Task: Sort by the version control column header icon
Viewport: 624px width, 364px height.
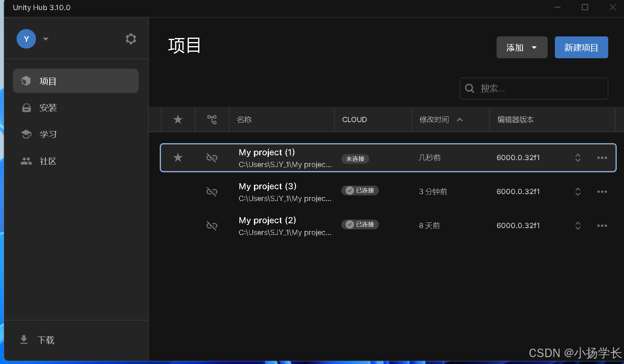Action: pyautogui.click(x=212, y=119)
